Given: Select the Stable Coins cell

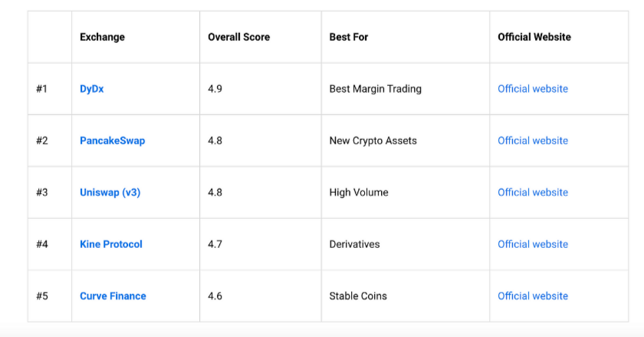Looking at the screenshot, I should [x=358, y=296].
